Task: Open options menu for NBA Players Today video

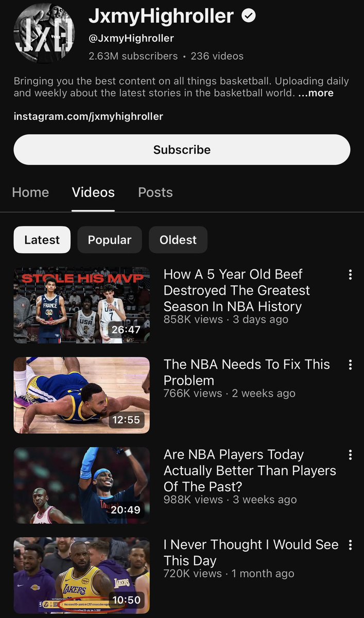Action: (x=350, y=455)
